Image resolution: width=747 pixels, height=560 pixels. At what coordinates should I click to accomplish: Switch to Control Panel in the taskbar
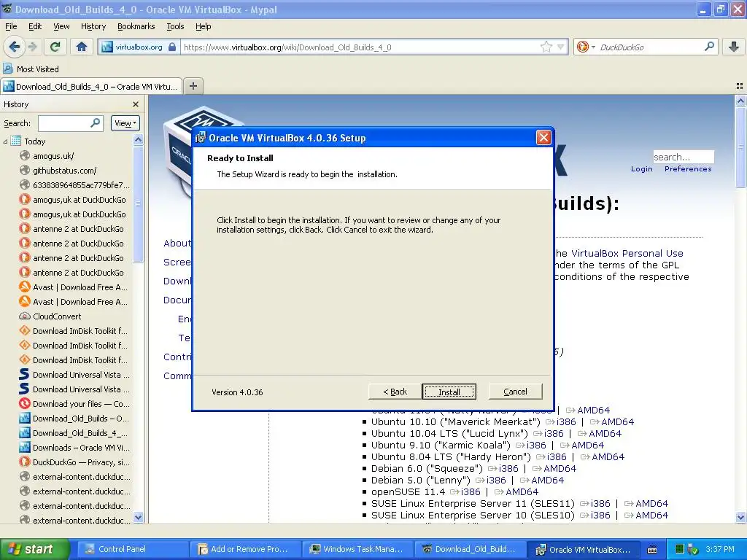point(133,549)
